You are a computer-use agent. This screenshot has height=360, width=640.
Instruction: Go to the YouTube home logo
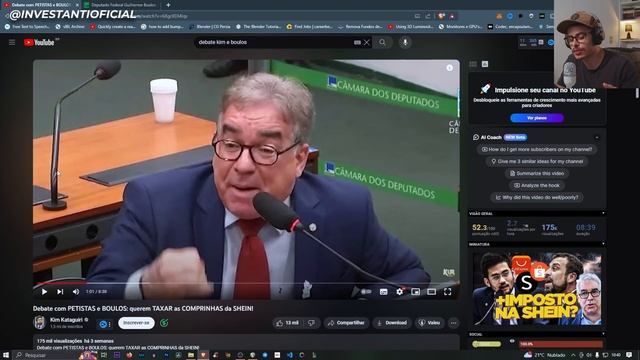(39, 42)
